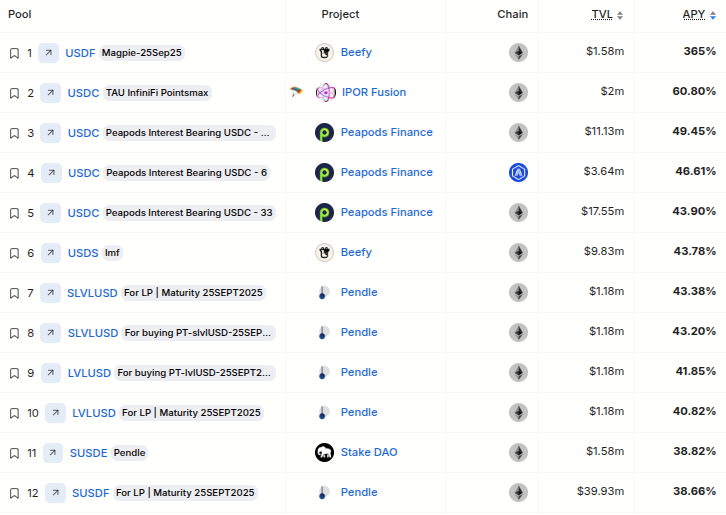Open the USDF pool link

[80, 53]
